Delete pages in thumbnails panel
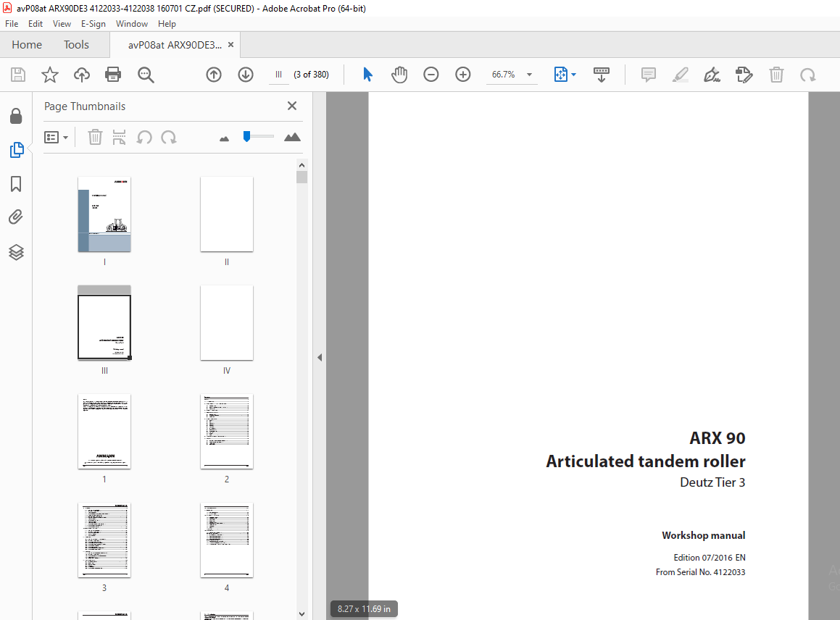The image size is (840, 620). pyautogui.click(x=95, y=138)
